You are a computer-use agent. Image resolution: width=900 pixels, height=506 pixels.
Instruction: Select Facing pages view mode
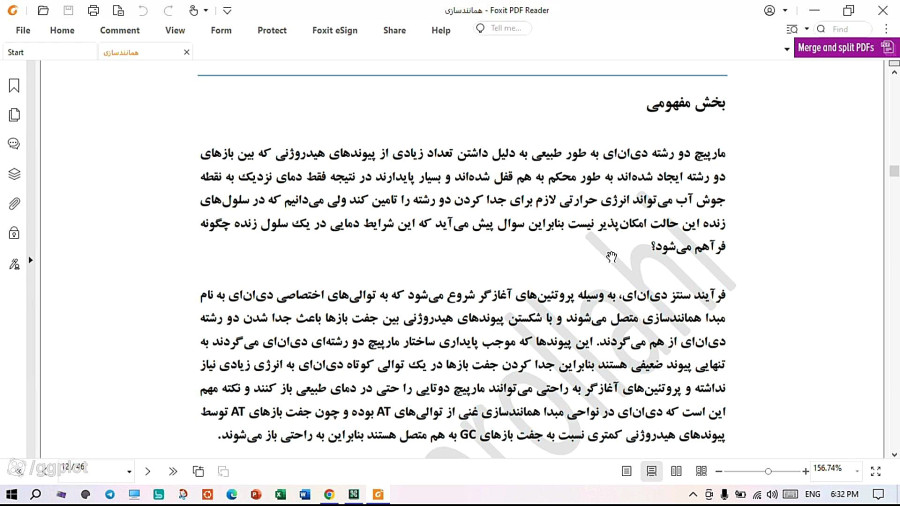(677, 471)
